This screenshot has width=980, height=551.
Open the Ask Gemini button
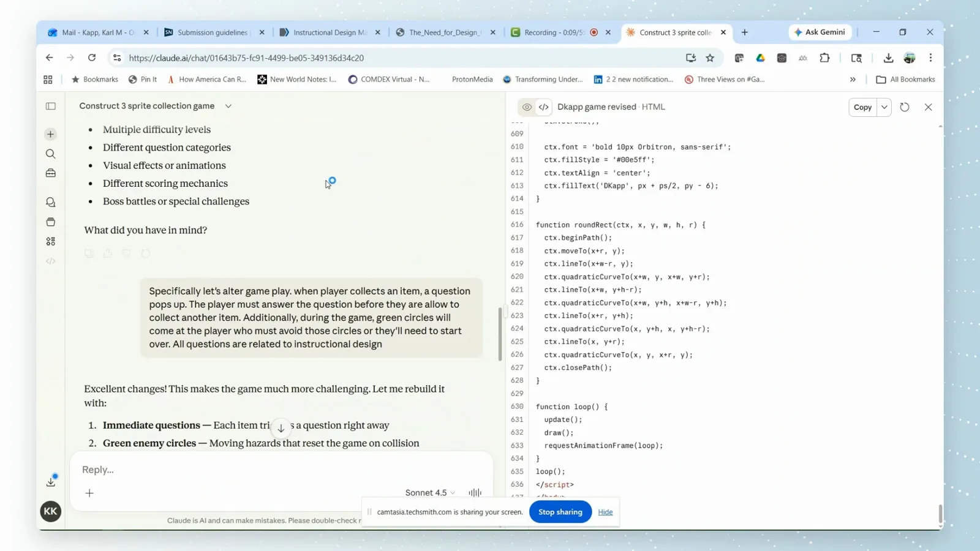[x=820, y=32]
